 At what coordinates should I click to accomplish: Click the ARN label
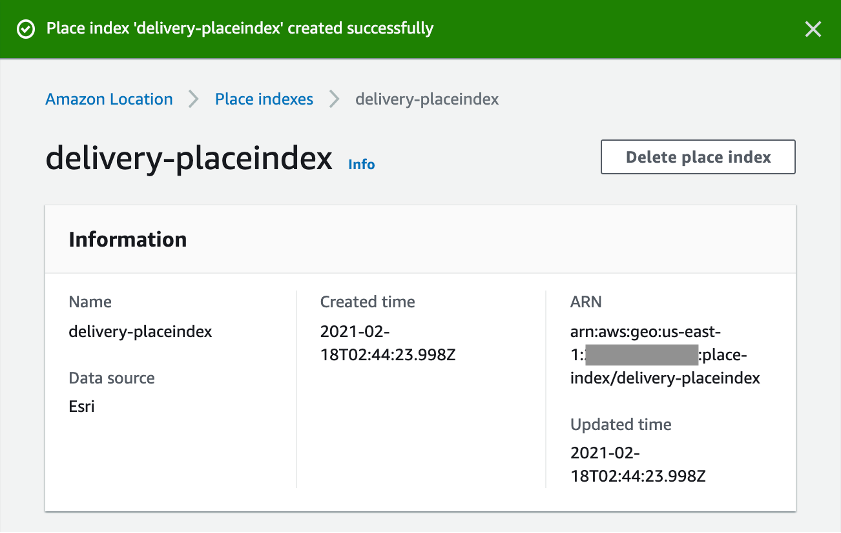(586, 302)
